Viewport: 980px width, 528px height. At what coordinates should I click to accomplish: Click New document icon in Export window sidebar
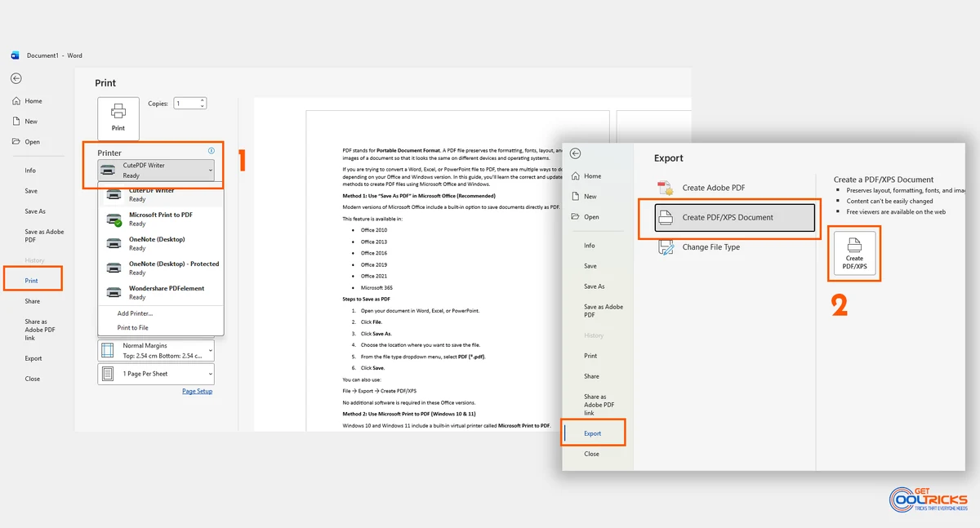pos(576,197)
